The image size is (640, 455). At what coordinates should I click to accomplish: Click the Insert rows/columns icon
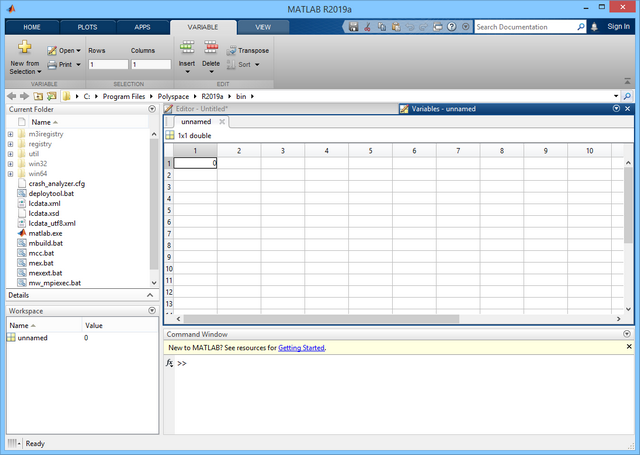(x=187, y=47)
